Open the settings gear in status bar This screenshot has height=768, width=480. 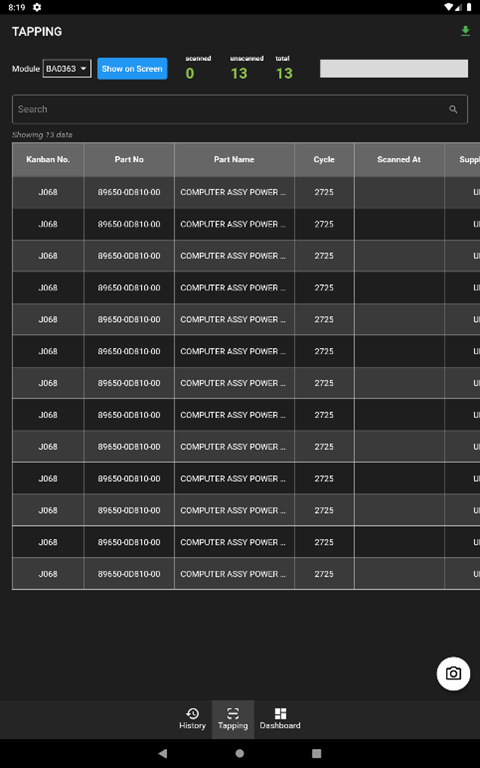click(x=37, y=7)
